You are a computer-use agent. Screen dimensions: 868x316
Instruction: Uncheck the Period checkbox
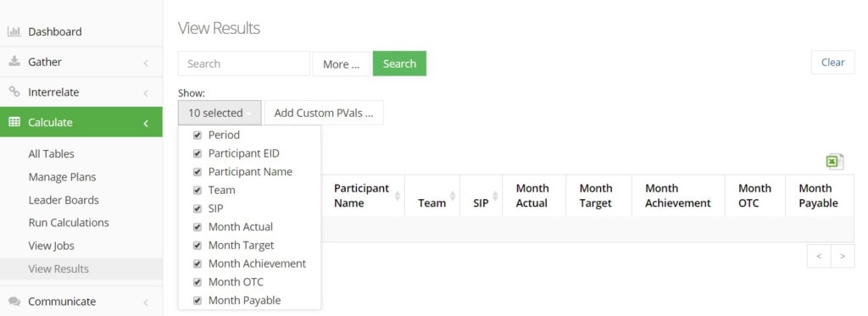pos(197,135)
